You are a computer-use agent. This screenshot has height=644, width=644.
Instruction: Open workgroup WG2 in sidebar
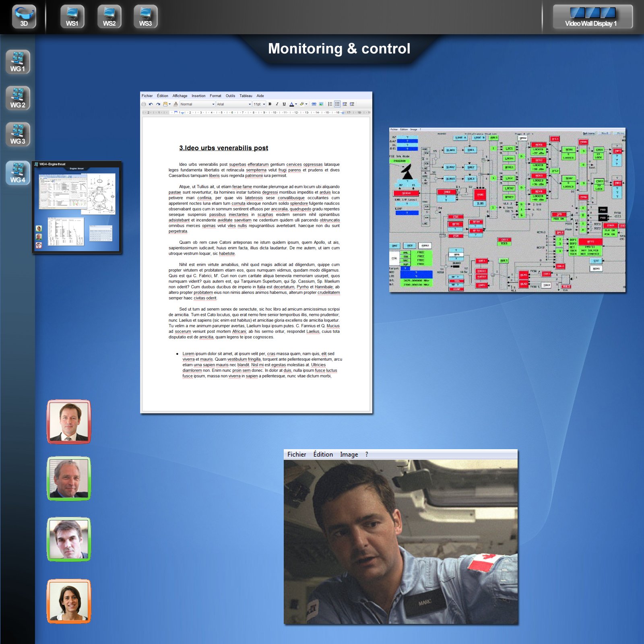pos(18,98)
